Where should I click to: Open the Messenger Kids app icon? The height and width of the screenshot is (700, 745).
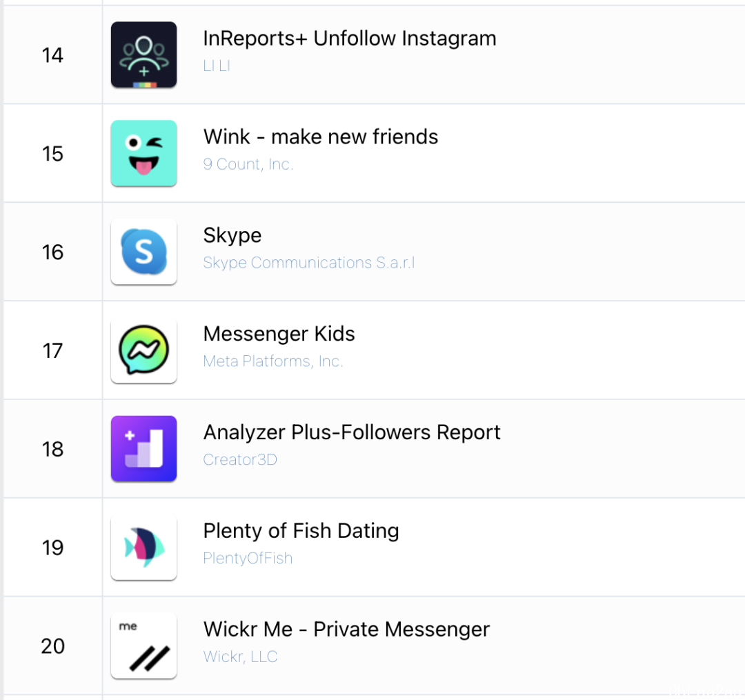(x=144, y=350)
